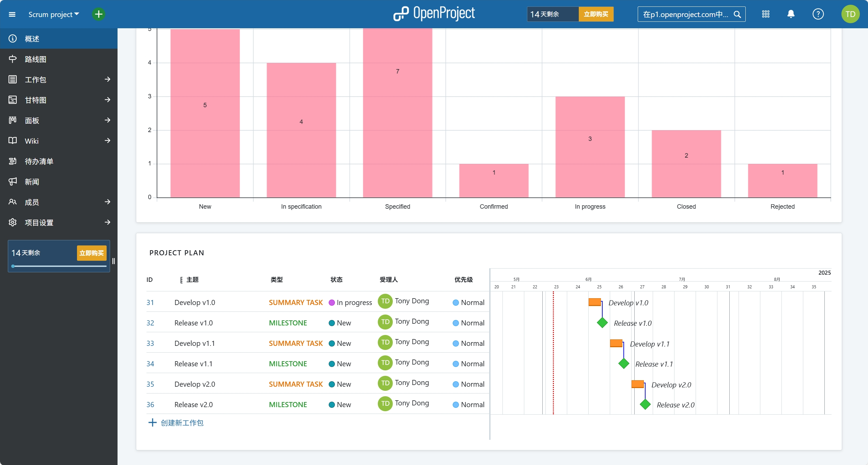The image size is (868, 465).
Task: Open 新闻 in the sidebar
Action: pyautogui.click(x=59, y=181)
